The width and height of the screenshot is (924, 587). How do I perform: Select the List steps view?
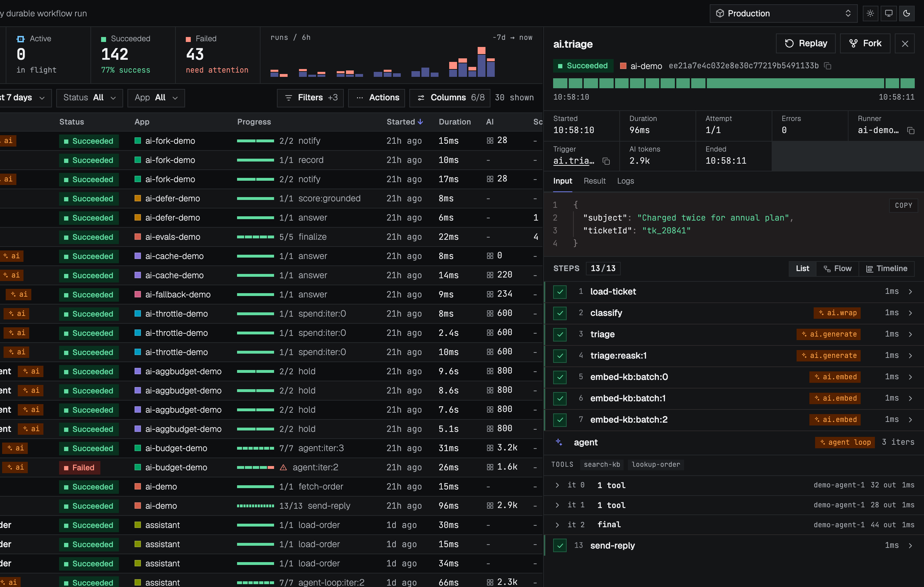pyautogui.click(x=802, y=269)
